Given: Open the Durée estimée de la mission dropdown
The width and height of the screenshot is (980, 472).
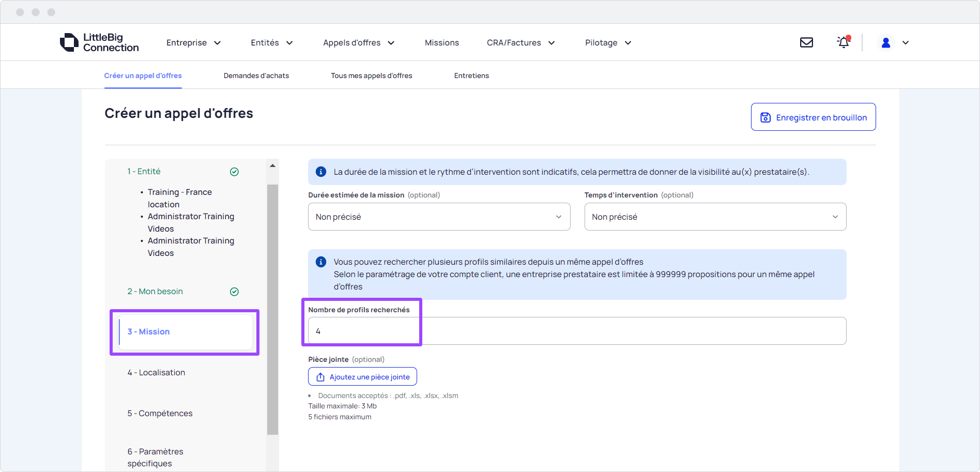Looking at the screenshot, I should pos(439,217).
